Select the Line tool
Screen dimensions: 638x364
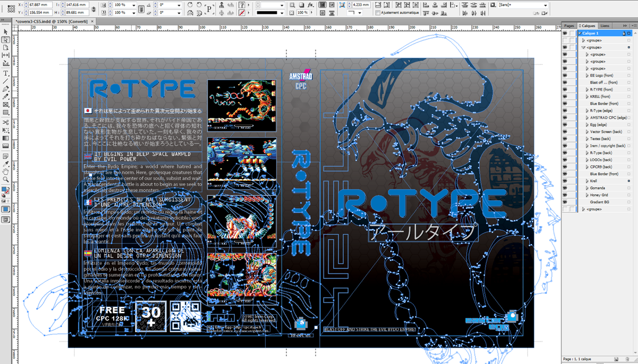click(x=6, y=81)
